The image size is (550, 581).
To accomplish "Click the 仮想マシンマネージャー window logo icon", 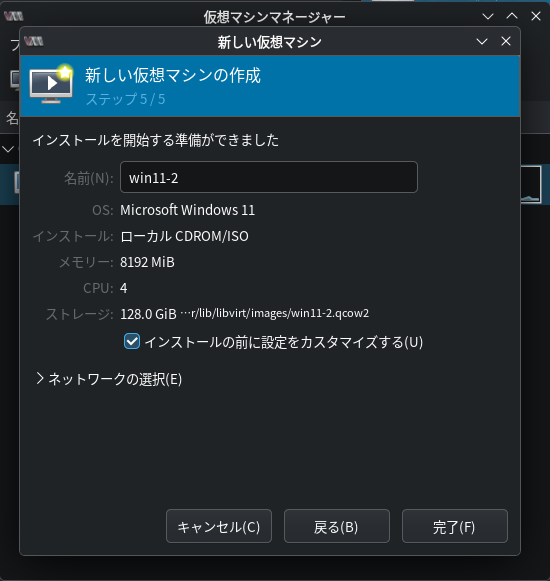I will pyautogui.click(x=14, y=16).
